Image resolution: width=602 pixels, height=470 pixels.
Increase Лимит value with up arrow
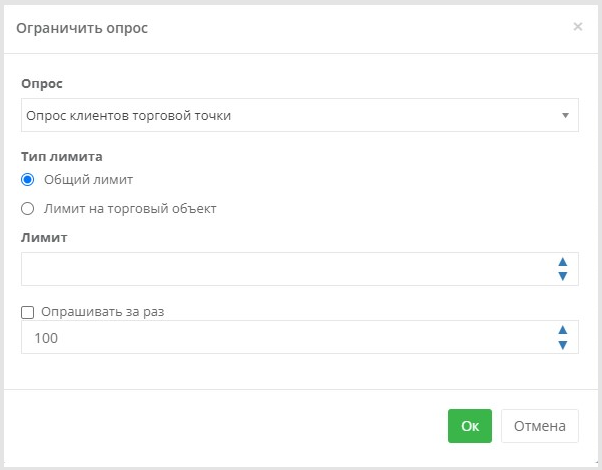563,262
